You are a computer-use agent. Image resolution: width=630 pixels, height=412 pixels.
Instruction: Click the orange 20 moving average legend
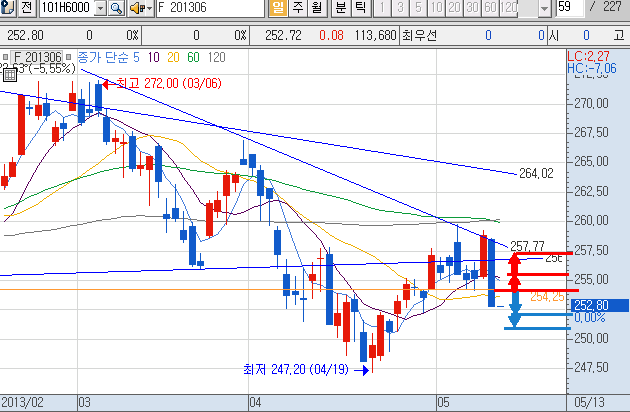click(x=174, y=58)
